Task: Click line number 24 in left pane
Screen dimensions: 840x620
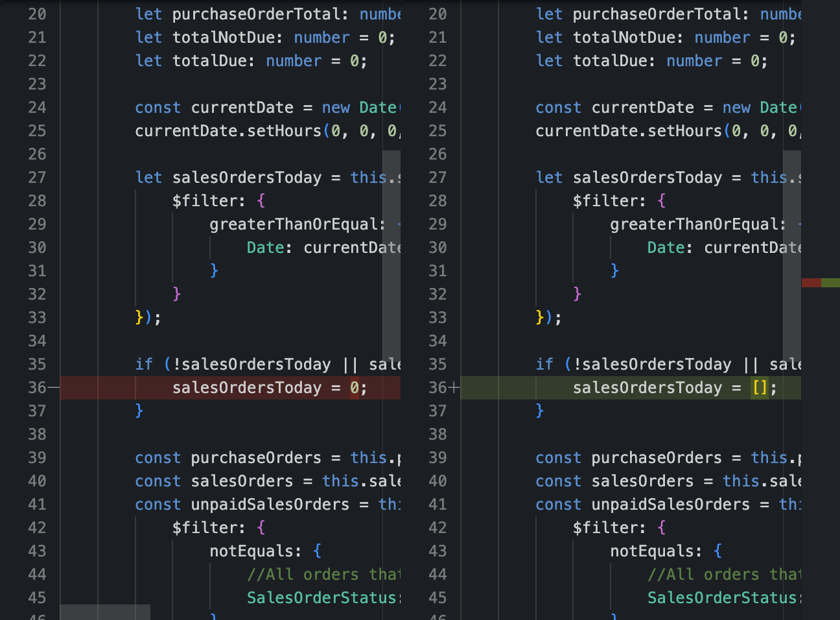Action: (38, 108)
